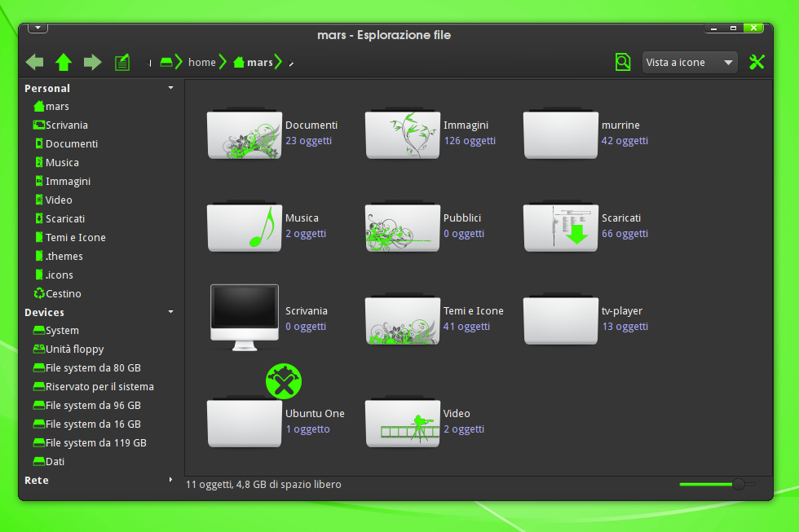Select File system da 119 GB
This screenshot has height=532, width=799.
click(90, 443)
